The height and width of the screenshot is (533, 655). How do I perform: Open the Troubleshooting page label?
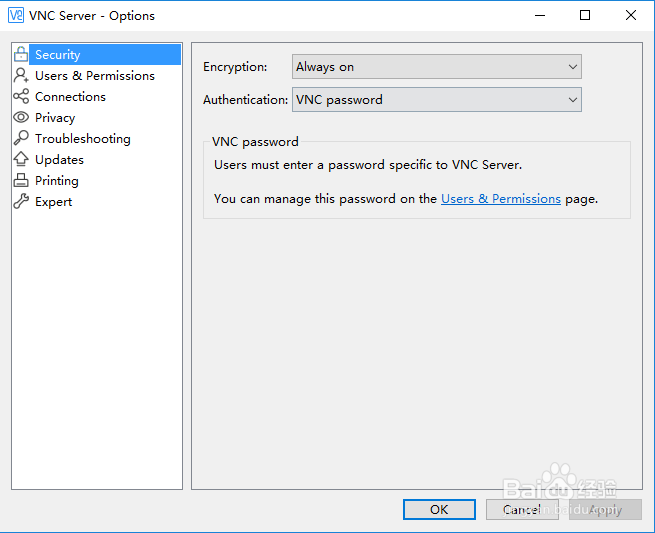pos(82,139)
